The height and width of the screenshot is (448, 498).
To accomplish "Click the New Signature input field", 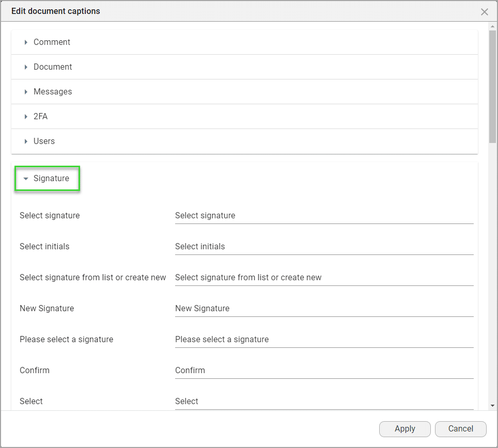I will (324, 308).
